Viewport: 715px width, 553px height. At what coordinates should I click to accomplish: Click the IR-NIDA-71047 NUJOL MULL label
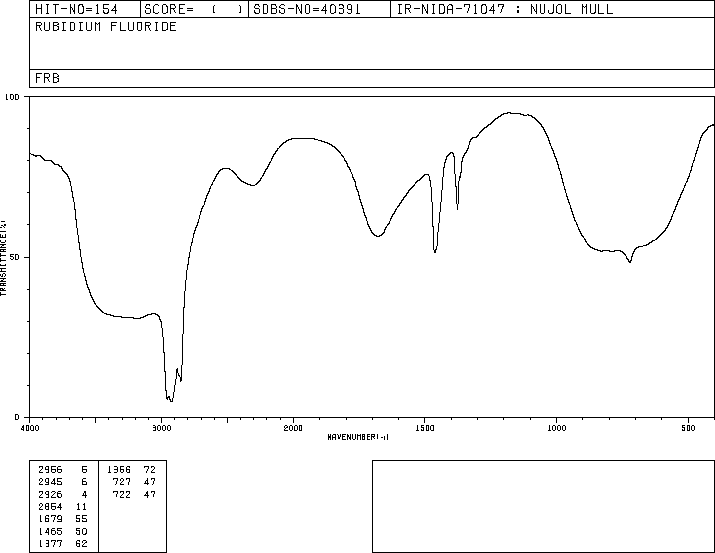pyautogui.click(x=505, y=9)
